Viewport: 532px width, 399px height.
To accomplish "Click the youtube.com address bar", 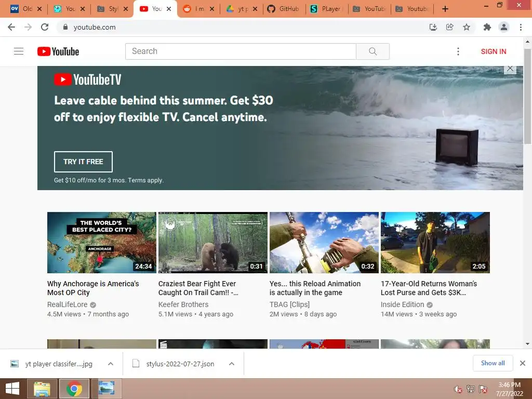I will pos(95,27).
